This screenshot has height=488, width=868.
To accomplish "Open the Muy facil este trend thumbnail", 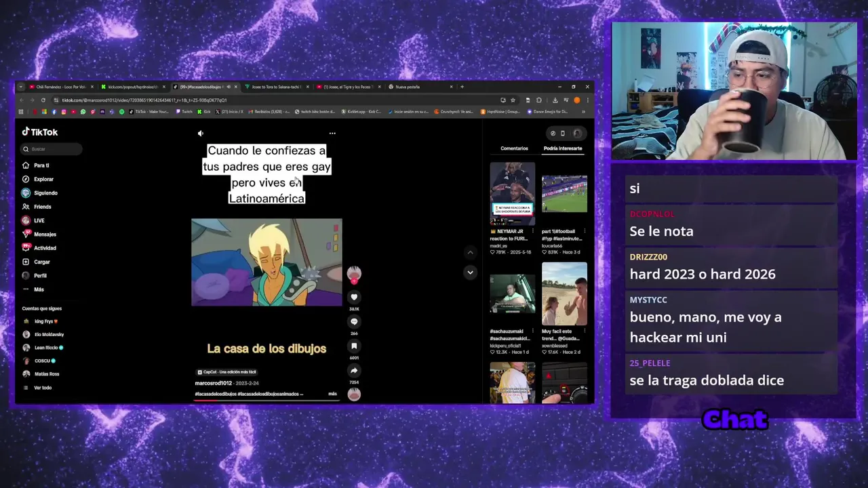I will point(564,294).
